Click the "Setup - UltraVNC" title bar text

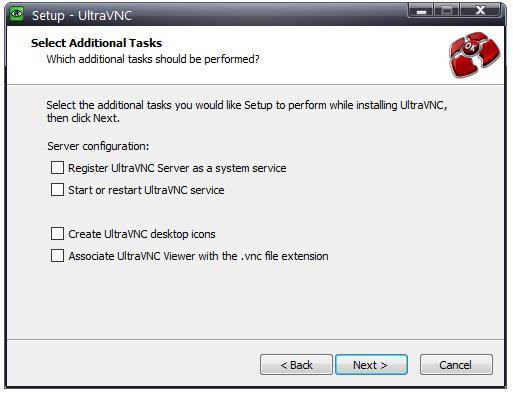click(x=82, y=15)
